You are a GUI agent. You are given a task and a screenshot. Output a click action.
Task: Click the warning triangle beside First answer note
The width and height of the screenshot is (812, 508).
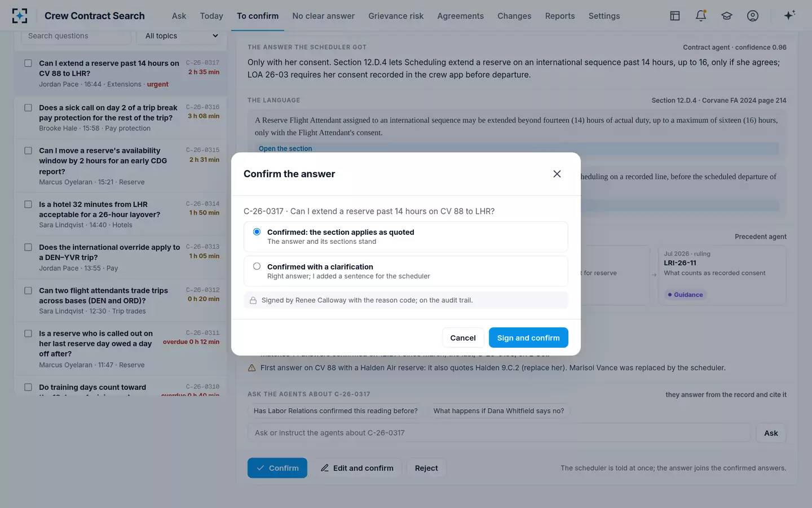[252, 368]
